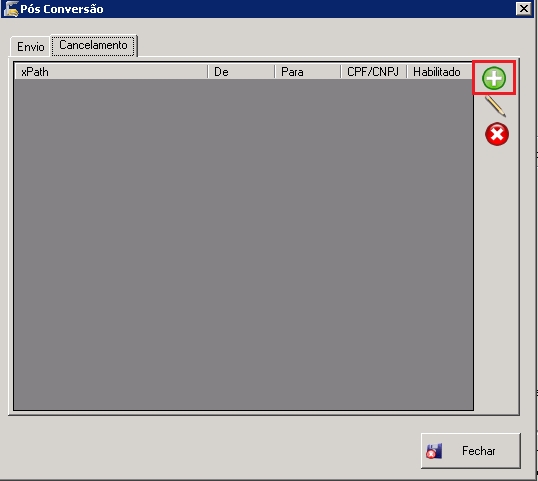
Task: Select the Cancelamento tab
Action: 94,45
